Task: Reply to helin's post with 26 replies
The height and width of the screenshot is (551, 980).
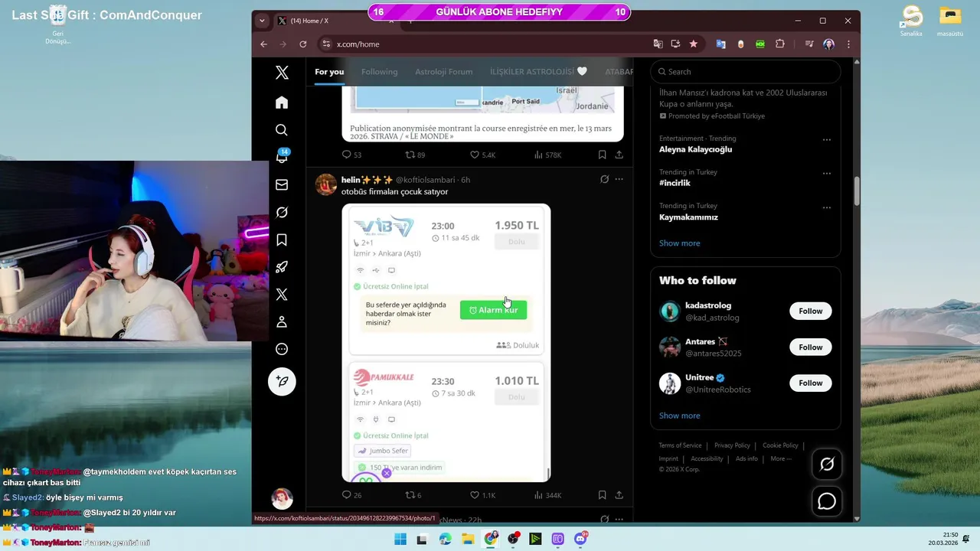Action: coord(351,495)
